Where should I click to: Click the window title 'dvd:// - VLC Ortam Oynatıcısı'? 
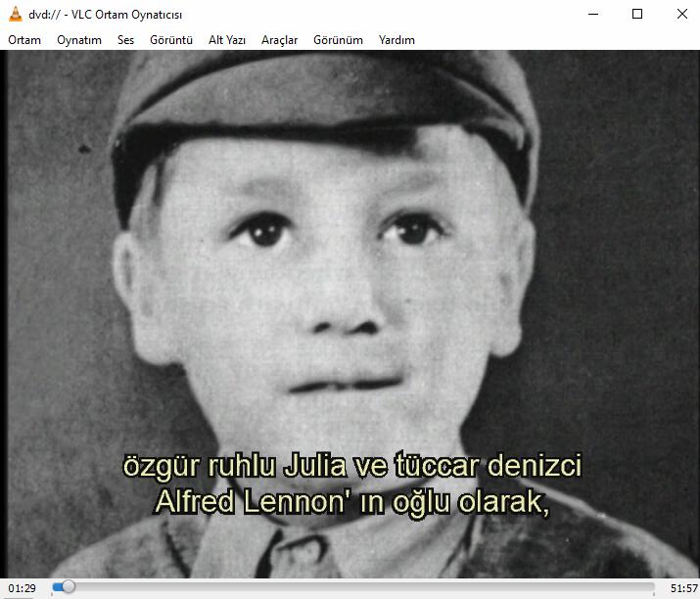[106, 15]
